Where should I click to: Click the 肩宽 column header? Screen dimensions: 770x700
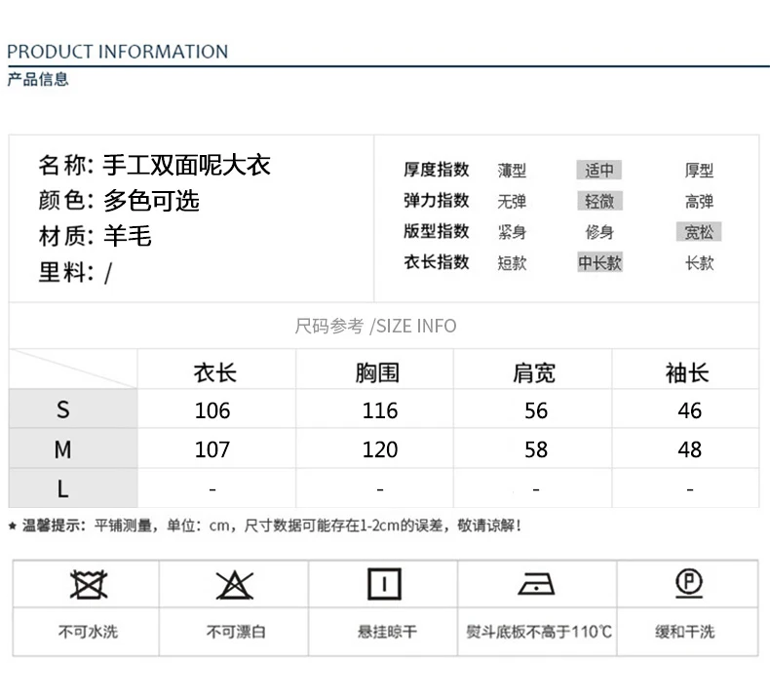(534, 372)
